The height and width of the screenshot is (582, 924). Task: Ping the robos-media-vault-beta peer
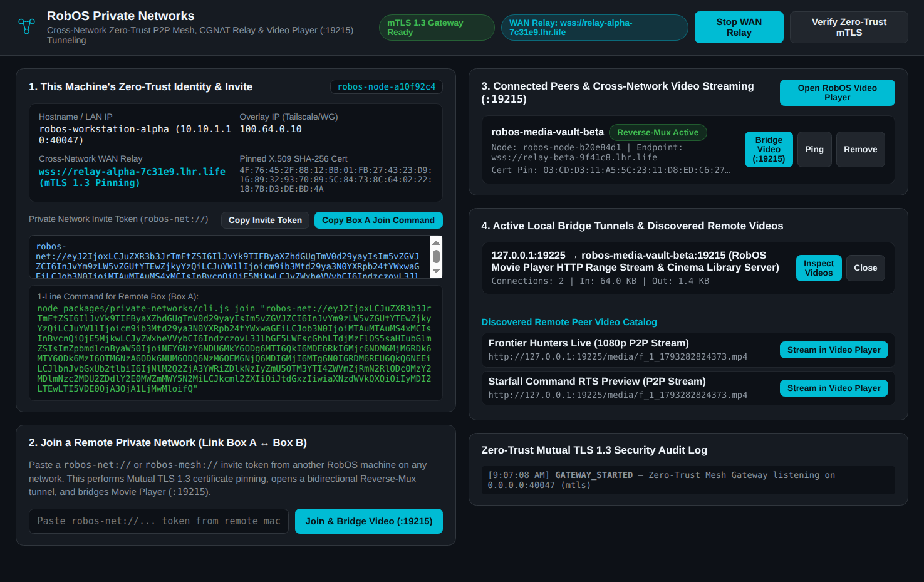click(x=814, y=149)
